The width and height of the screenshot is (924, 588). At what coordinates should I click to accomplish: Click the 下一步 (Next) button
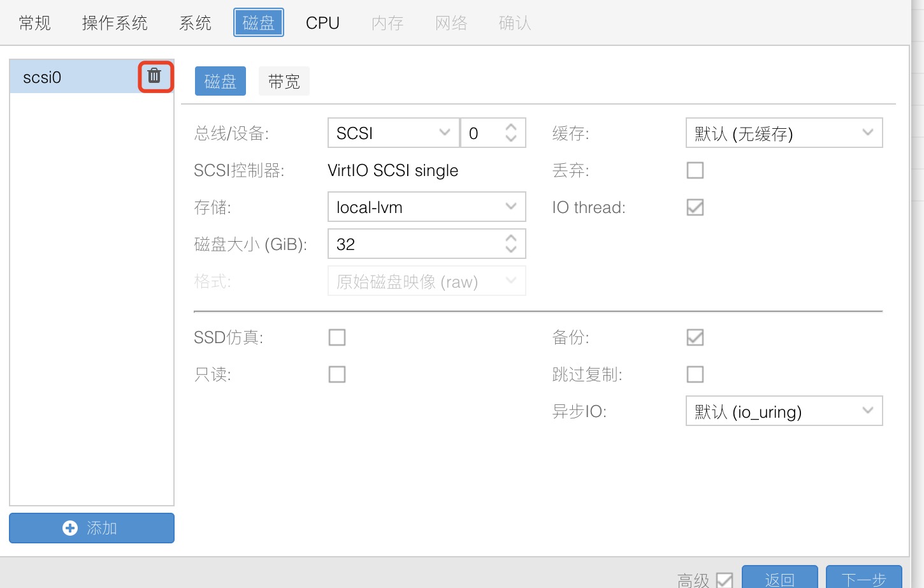863,579
